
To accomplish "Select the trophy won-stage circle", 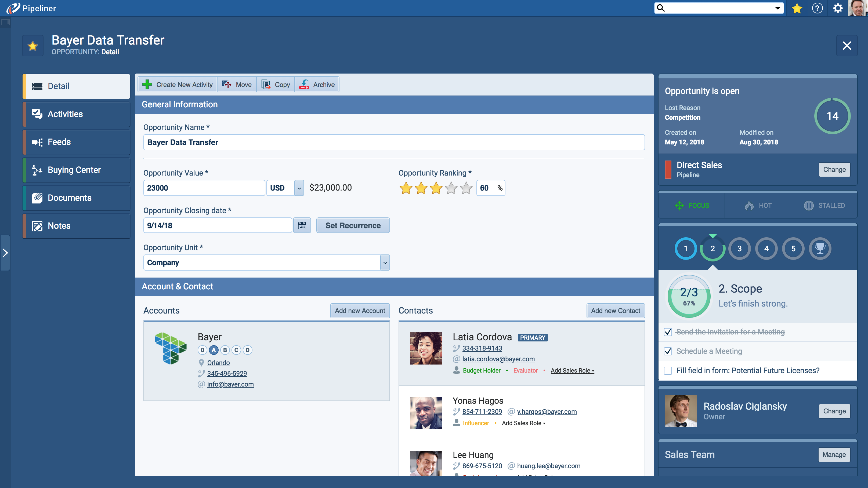I will coord(820,249).
